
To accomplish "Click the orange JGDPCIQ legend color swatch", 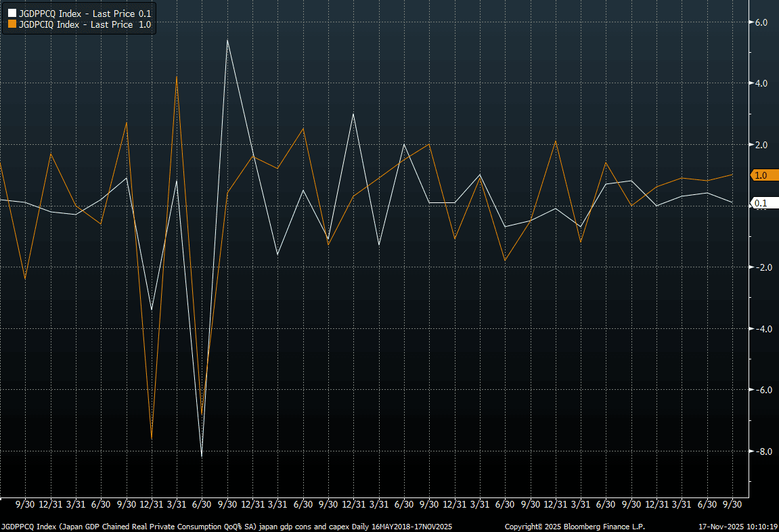I will (x=12, y=24).
